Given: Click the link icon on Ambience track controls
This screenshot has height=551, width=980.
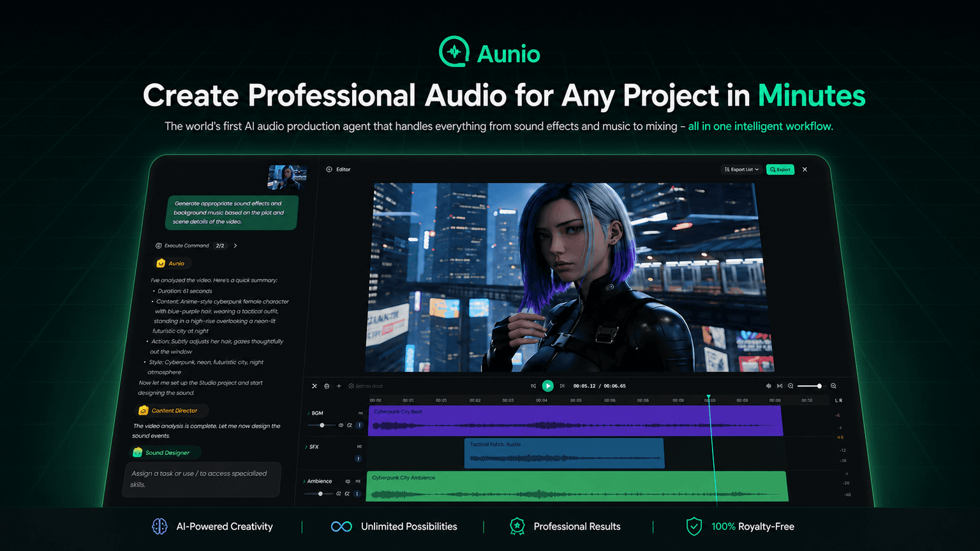Looking at the screenshot, I should pos(338,494).
